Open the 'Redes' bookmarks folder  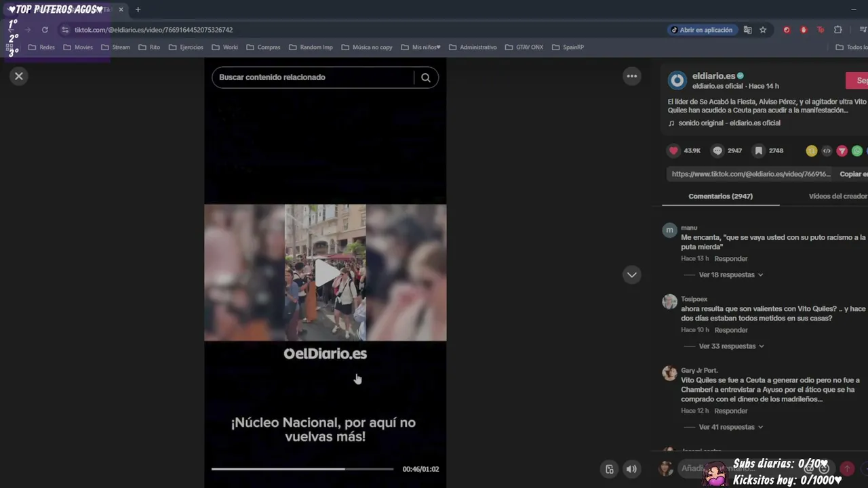tap(41, 47)
